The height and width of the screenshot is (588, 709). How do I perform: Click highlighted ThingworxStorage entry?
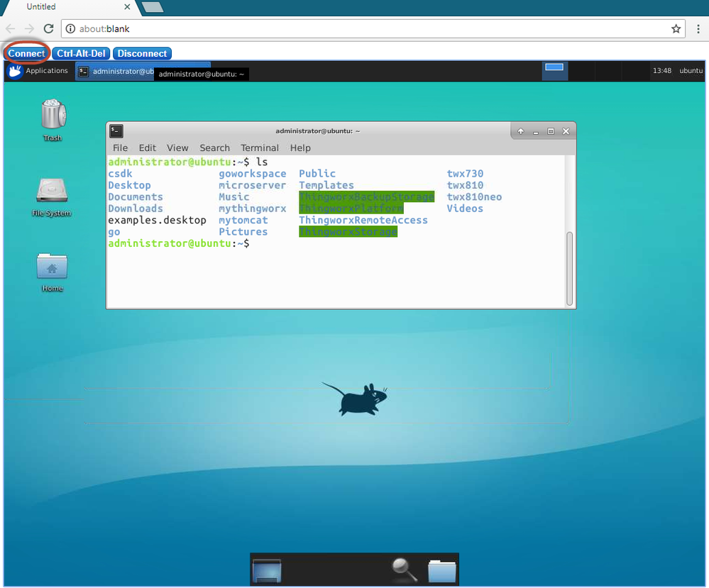348,232
